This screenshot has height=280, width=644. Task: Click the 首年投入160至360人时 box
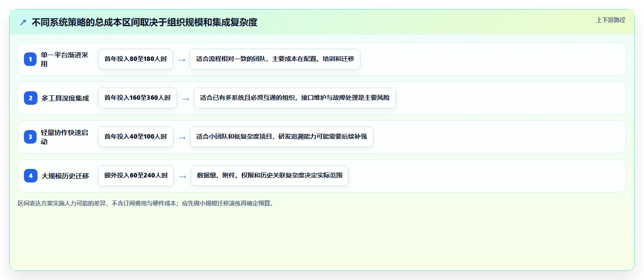pyautogui.click(x=137, y=98)
